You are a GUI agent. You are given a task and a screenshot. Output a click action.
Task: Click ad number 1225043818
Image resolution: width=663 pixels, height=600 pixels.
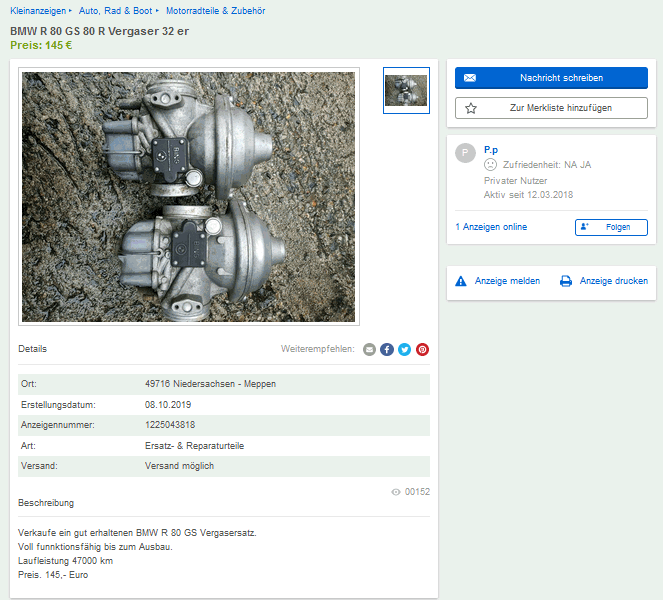tap(170, 425)
